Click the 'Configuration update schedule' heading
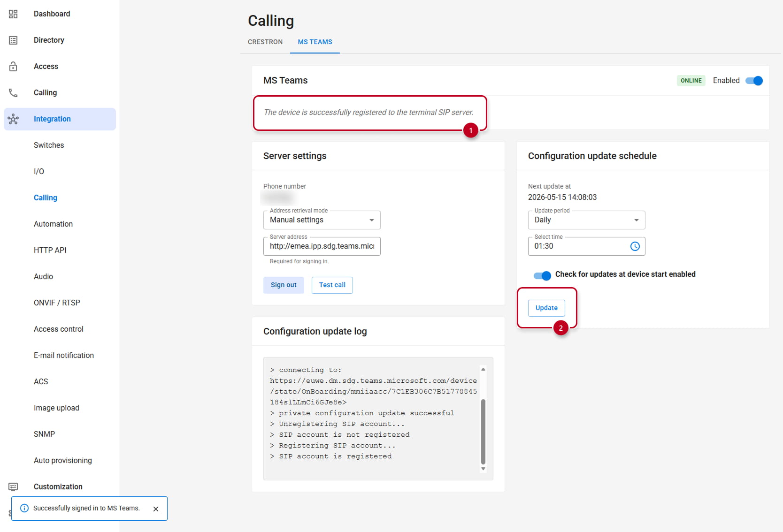The image size is (783, 532). [592, 156]
